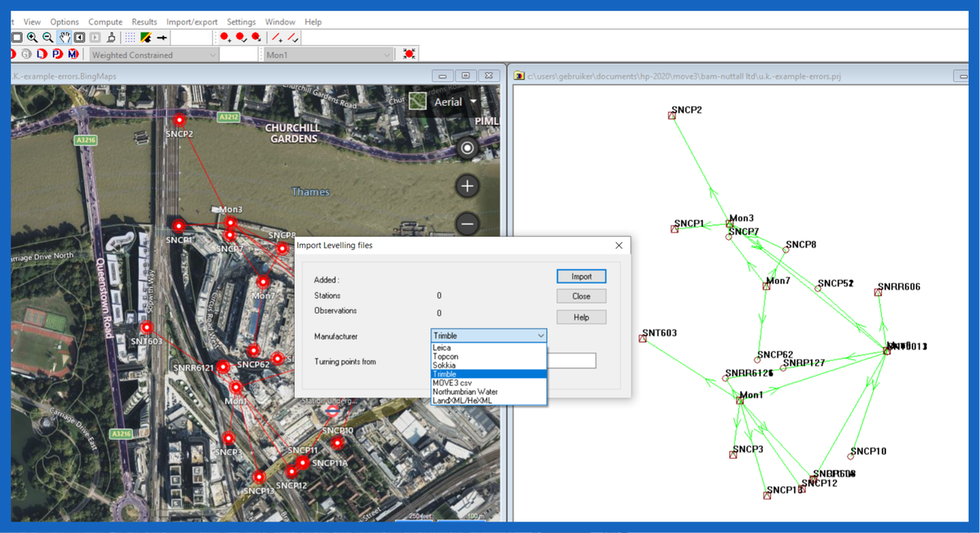The height and width of the screenshot is (533, 980).
Task: Click the compass control on the BingMaps view
Action: (467, 149)
